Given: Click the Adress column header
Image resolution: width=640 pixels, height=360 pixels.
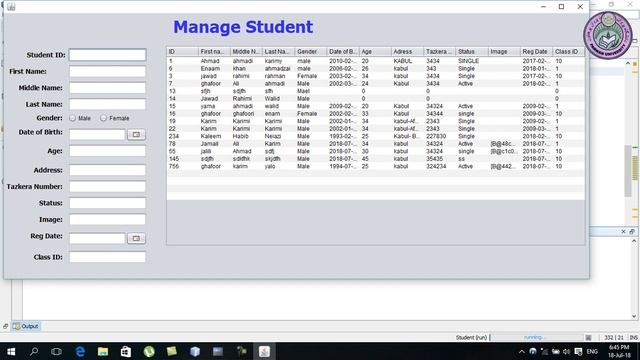Looking at the screenshot, I should (407, 52).
